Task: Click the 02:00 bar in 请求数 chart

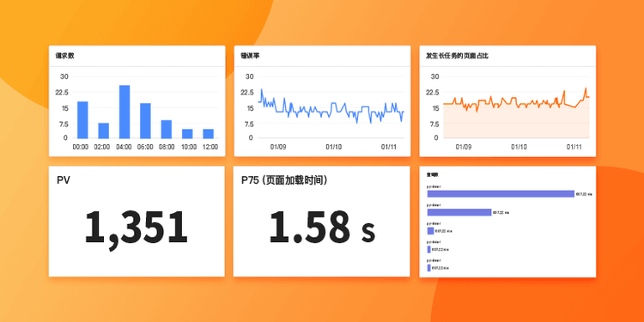Action: tap(104, 131)
